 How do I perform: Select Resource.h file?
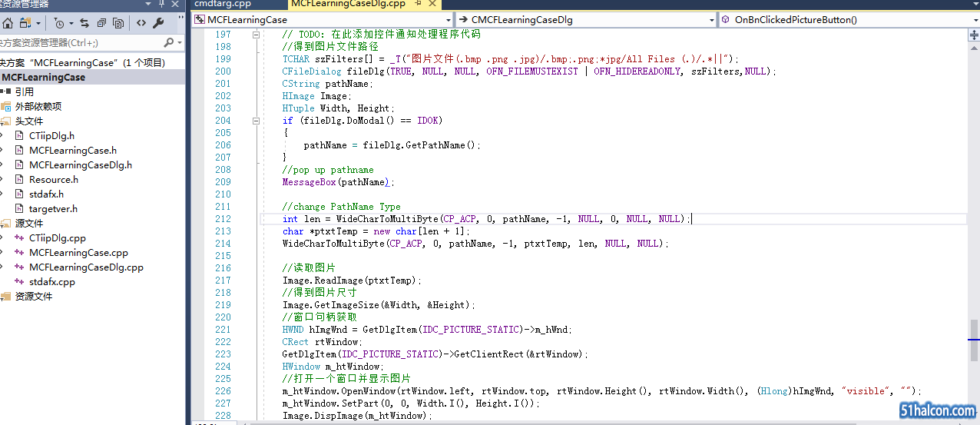click(54, 179)
